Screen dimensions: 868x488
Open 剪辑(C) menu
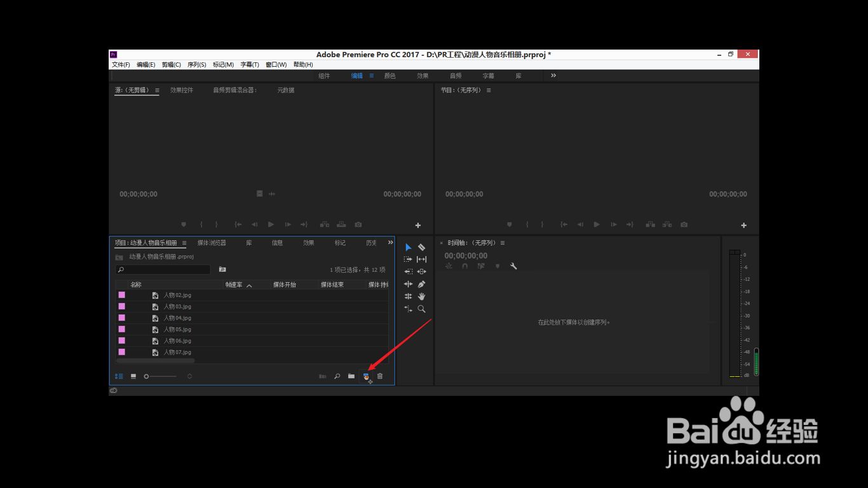(x=171, y=65)
